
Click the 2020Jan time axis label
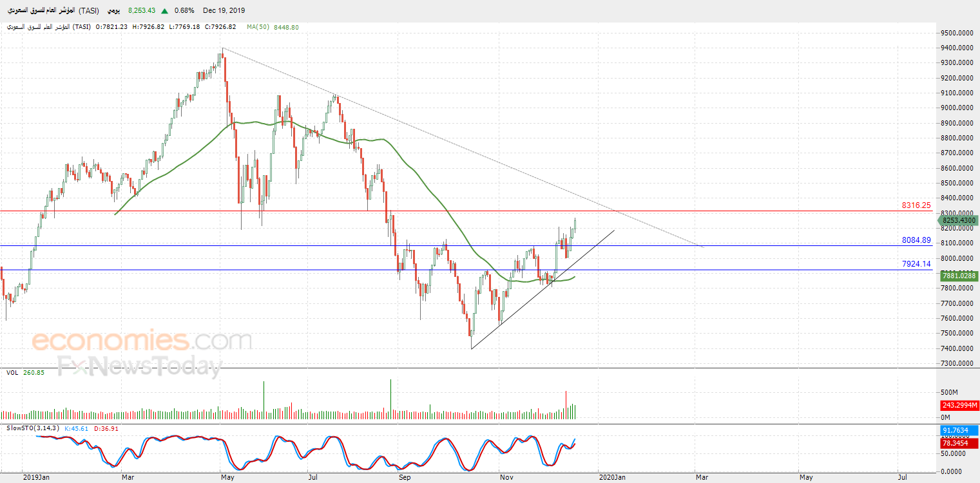click(x=611, y=477)
